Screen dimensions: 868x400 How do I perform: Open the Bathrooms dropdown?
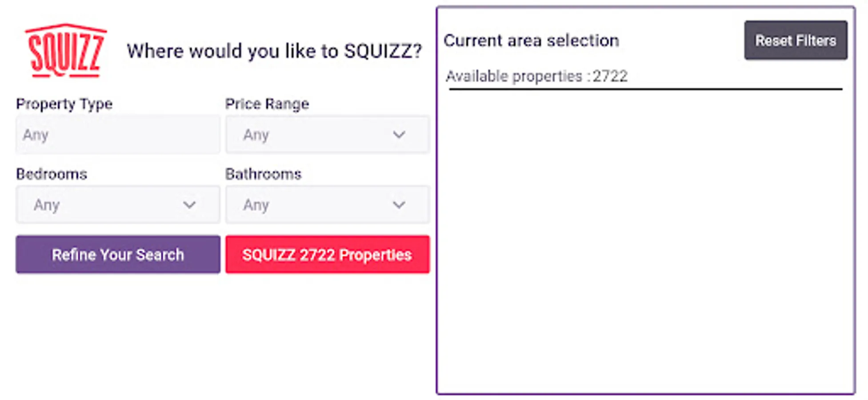pos(327,204)
